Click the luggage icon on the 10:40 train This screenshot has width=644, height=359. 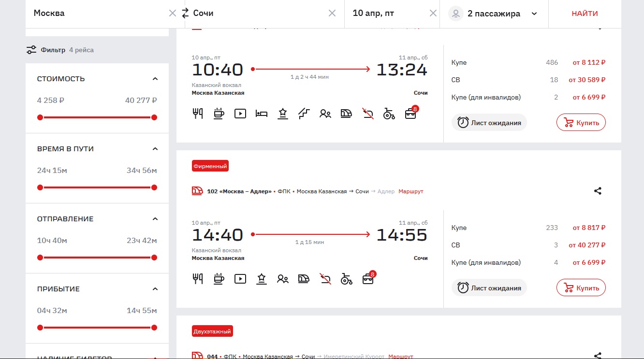tap(410, 114)
